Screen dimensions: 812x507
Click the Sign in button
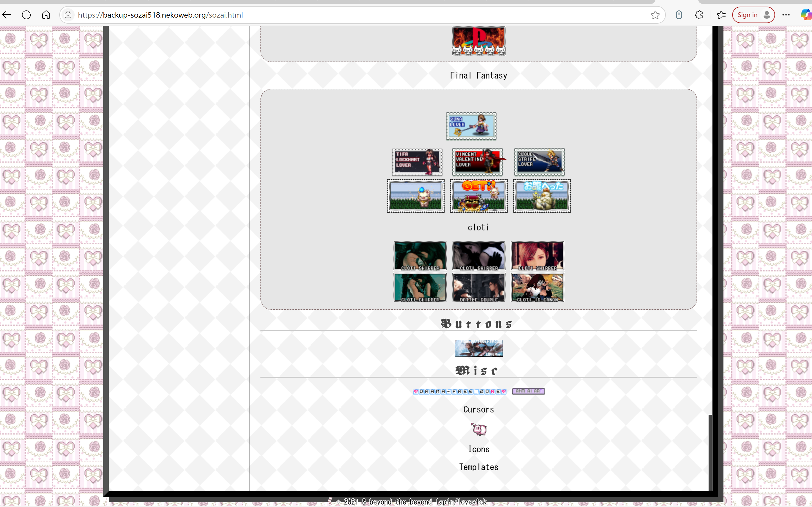[753, 15]
